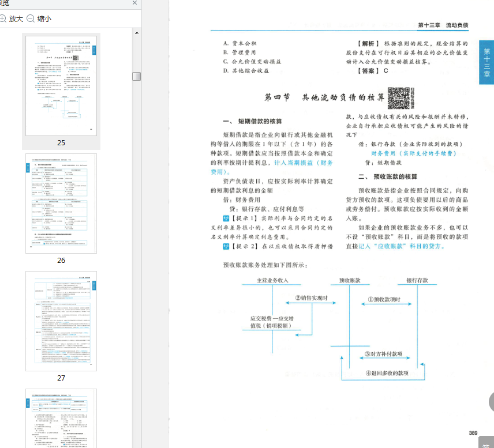
Task: Click the diagram label 主营业务收入
Action: point(272,280)
